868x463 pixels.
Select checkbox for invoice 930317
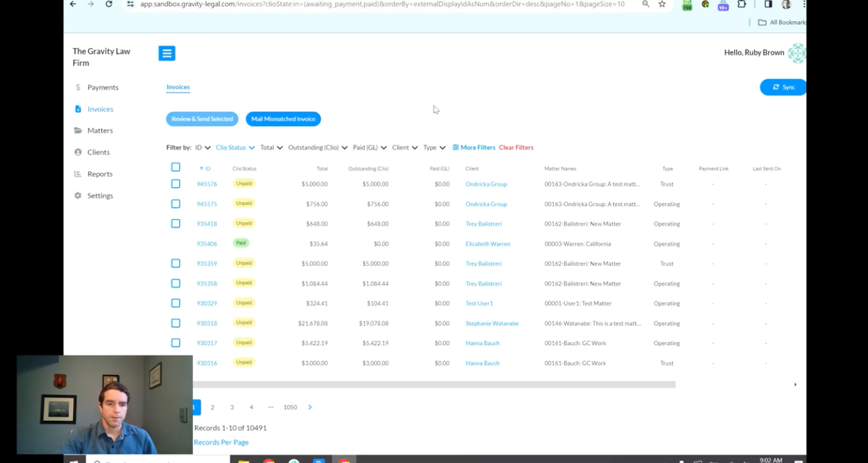[x=176, y=342]
